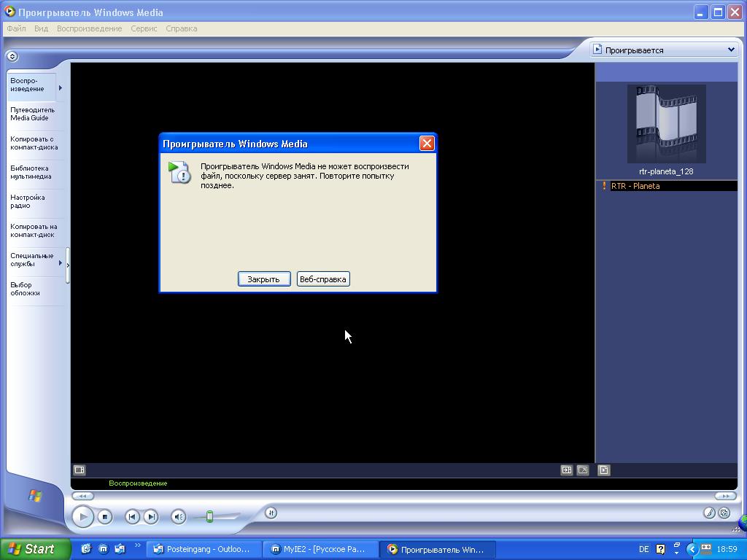Open the Вид menu
The image size is (747, 560).
coord(41,28)
